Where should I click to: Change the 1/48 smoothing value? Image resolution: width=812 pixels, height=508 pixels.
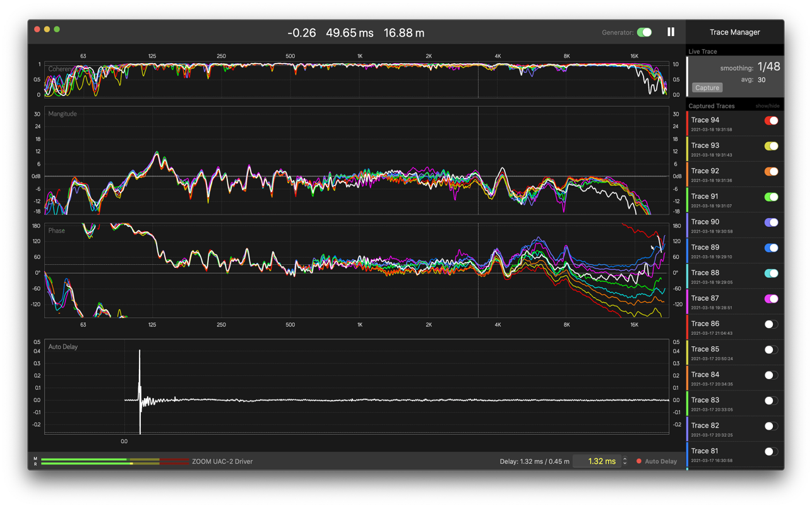768,67
